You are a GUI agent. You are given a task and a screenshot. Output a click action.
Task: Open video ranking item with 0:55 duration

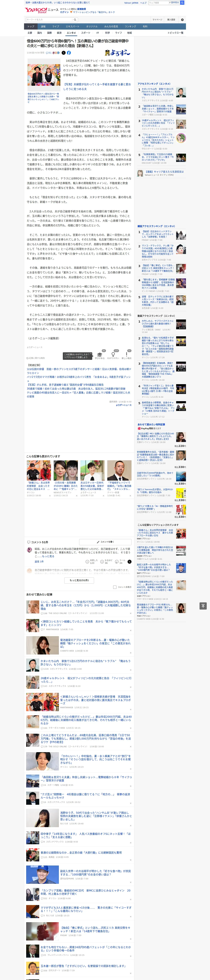point(181,325)
